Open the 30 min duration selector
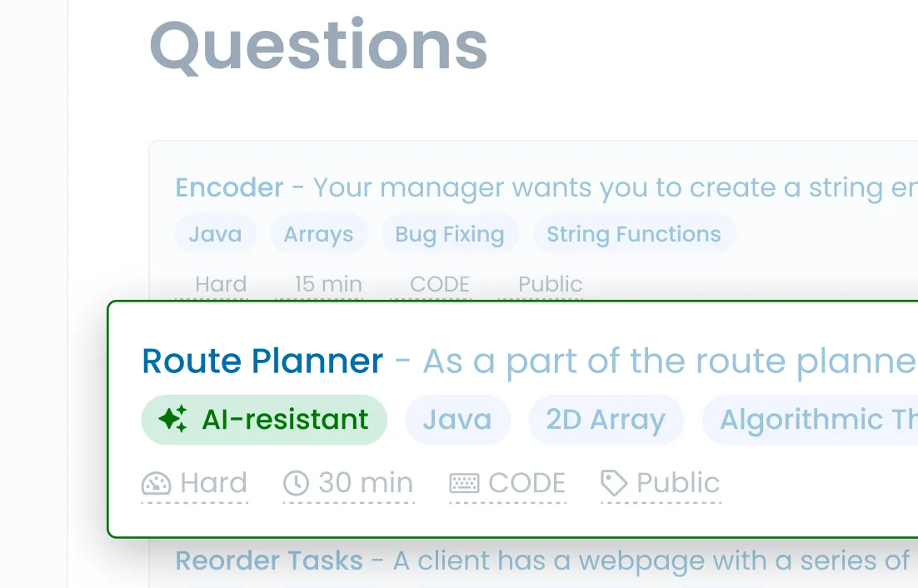 click(x=348, y=483)
